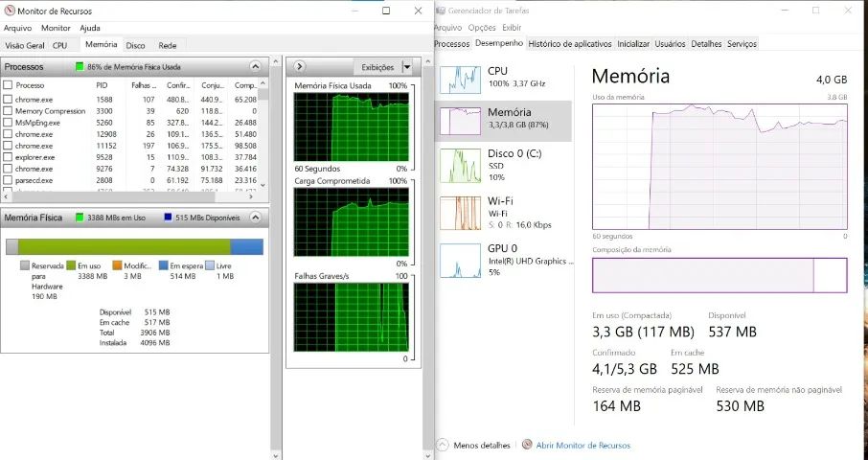Image resolution: width=868 pixels, height=460 pixels.
Task: Sort by Comp.. column header
Action: click(x=244, y=85)
